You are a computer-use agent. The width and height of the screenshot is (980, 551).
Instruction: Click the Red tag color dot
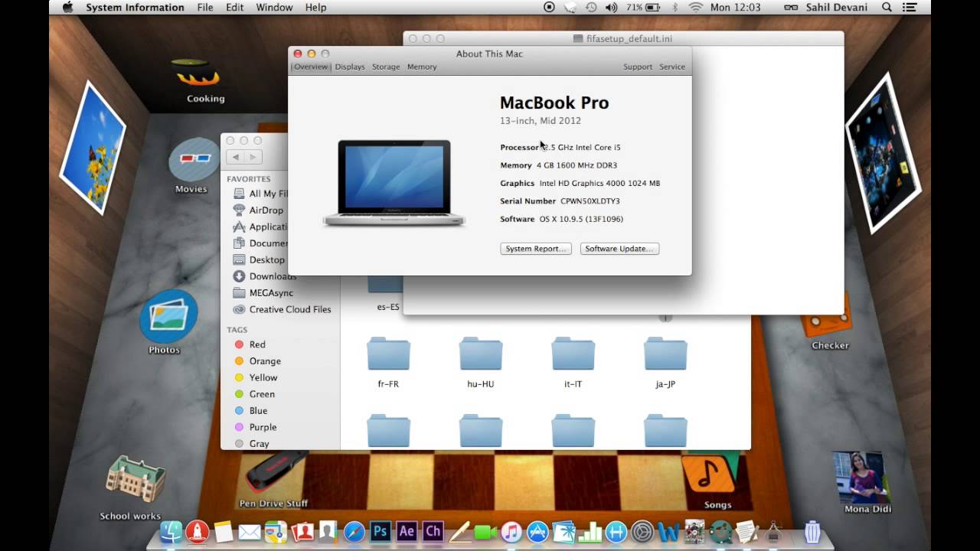point(239,344)
